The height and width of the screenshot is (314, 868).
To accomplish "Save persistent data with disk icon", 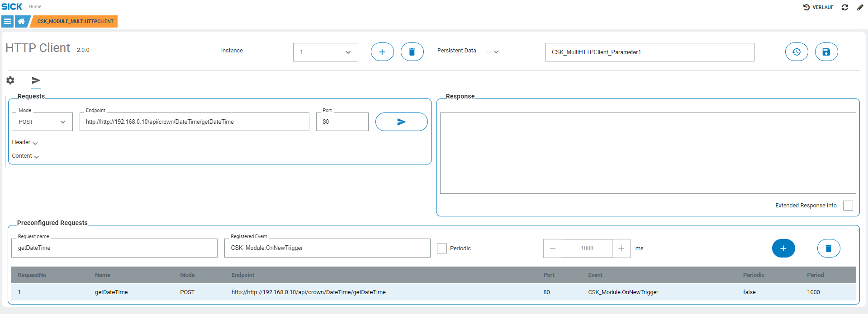I will click(826, 52).
